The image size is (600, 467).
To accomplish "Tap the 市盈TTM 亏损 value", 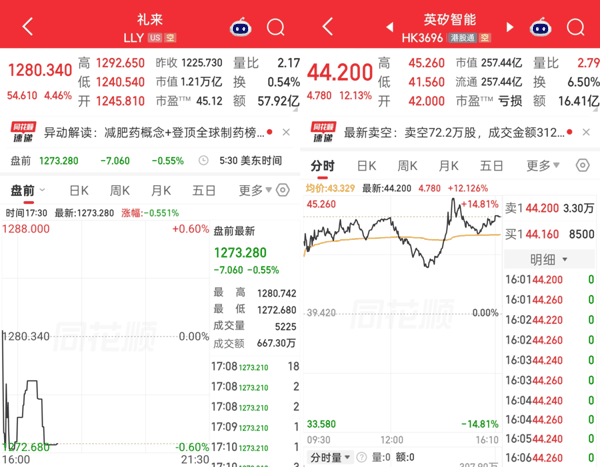I will pyautogui.click(x=489, y=101).
